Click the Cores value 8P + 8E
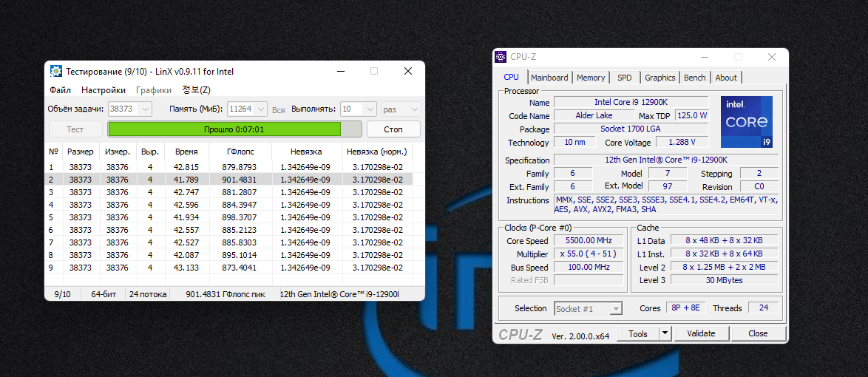 coord(686,308)
